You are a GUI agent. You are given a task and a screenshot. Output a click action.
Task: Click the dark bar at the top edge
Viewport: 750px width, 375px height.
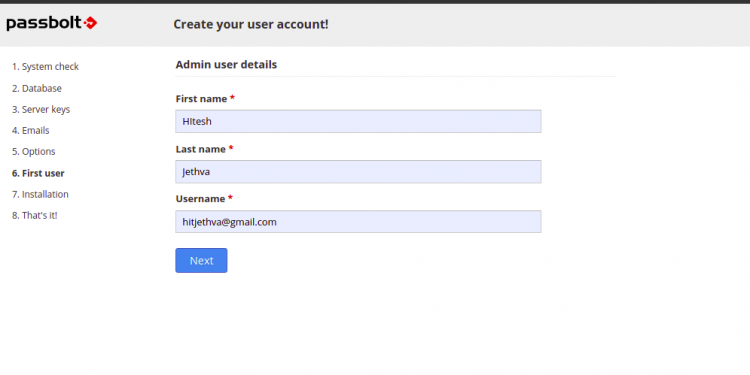point(375,1)
